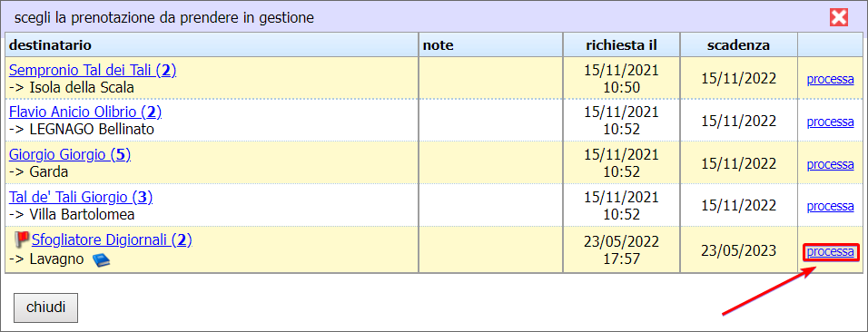The image size is (868, 332).
Task: Click the note column header
Action: click(x=490, y=44)
